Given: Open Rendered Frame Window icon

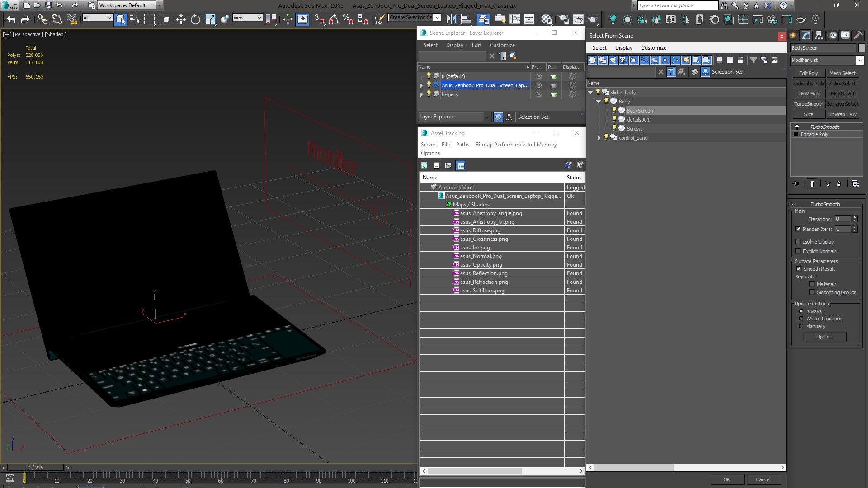Looking at the screenshot, I should pos(578,19).
